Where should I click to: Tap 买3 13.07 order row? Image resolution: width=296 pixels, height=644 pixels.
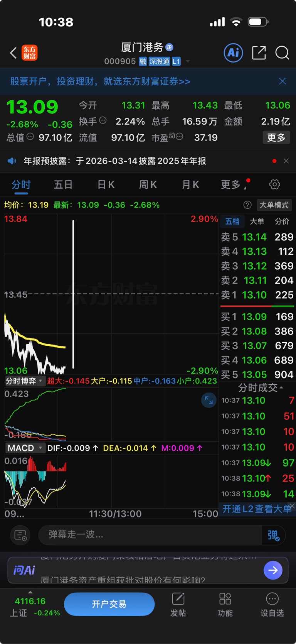[257, 345]
